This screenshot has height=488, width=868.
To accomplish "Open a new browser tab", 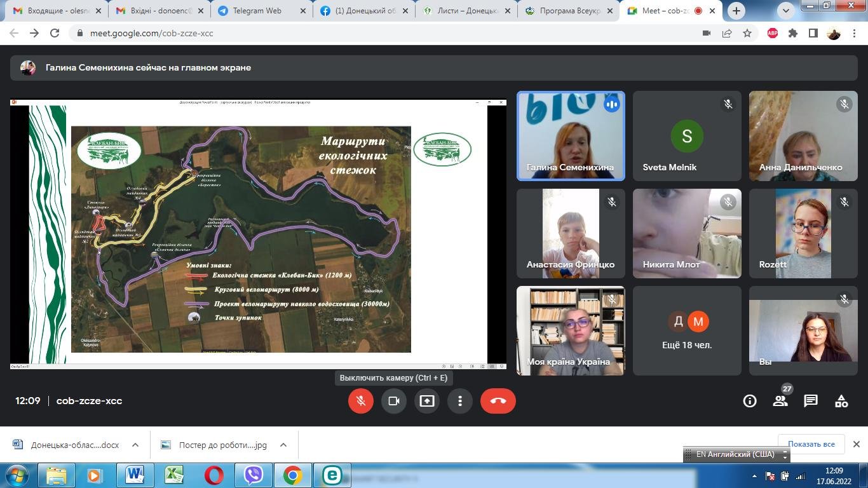I will [736, 11].
